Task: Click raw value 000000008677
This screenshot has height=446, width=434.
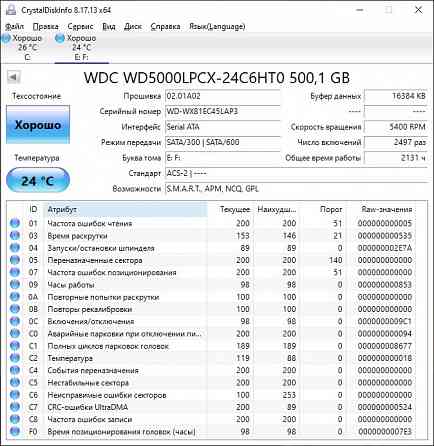Action: (x=385, y=346)
